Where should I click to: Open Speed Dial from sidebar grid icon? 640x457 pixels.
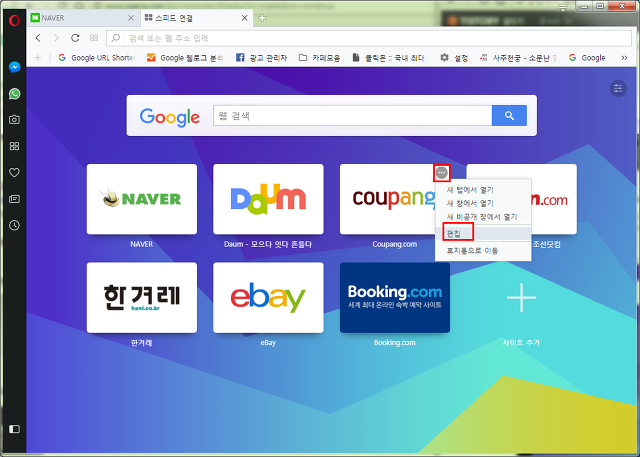click(x=14, y=146)
